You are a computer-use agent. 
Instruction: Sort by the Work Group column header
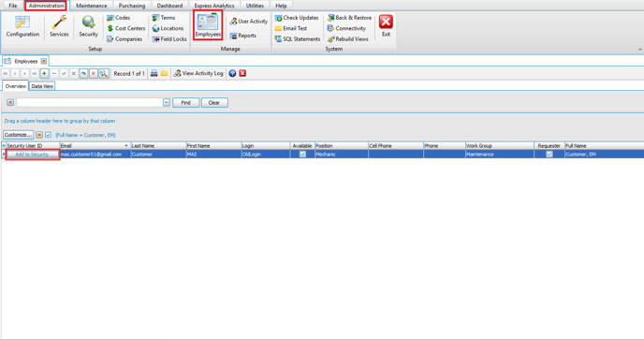click(x=500, y=146)
